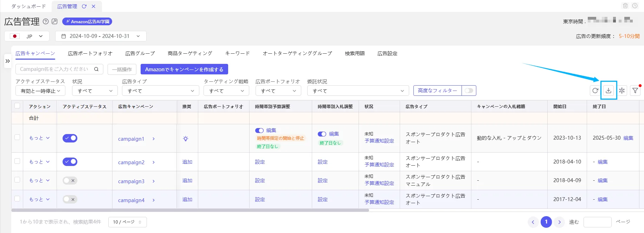
Task: Click Amazonでキャンペーンを作成する button
Action: pos(184,69)
